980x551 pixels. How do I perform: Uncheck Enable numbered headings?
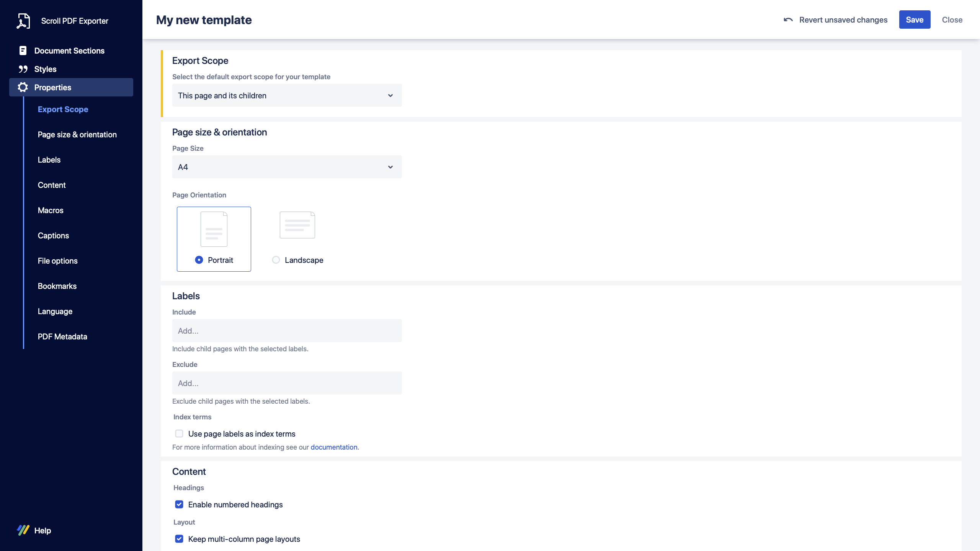click(179, 504)
